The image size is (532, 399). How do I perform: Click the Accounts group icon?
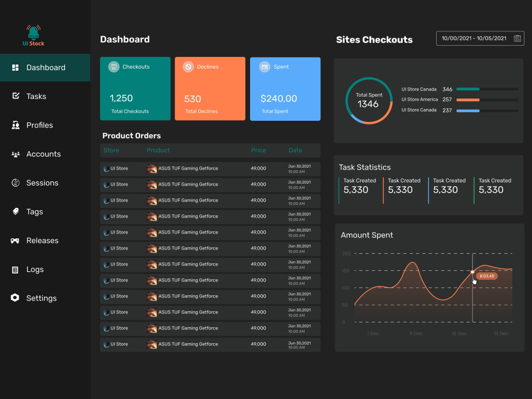tap(15, 154)
